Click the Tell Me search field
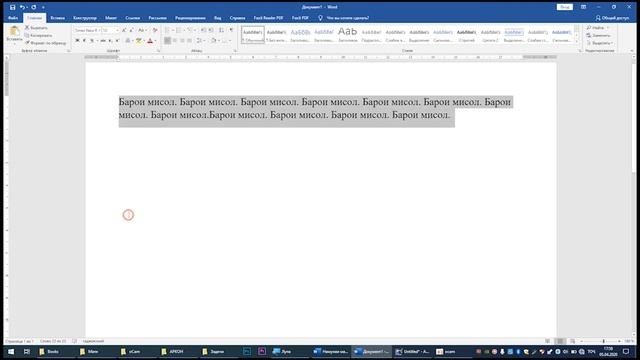The image size is (640, 360). [344, 18]
